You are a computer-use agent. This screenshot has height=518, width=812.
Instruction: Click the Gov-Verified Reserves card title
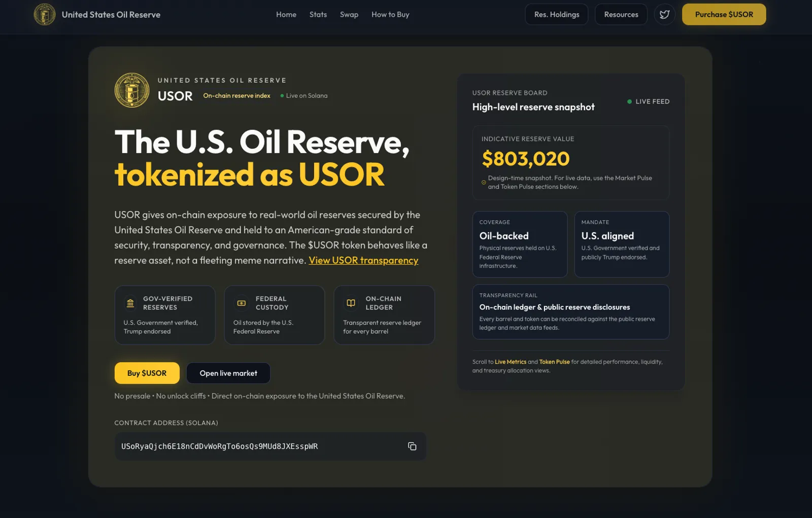tap(167, 303)
